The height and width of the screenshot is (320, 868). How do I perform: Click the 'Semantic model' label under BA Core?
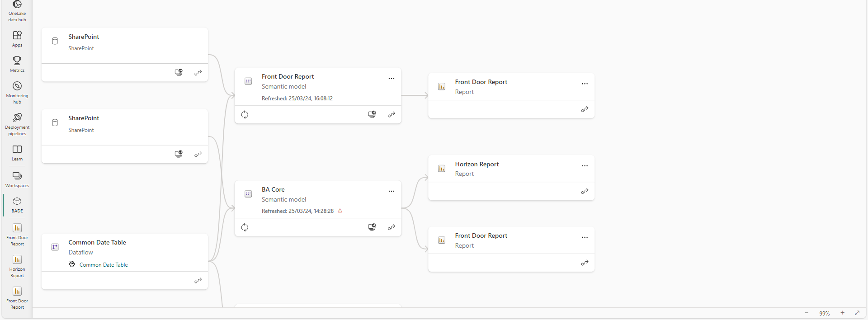click(x=284, y=199)
